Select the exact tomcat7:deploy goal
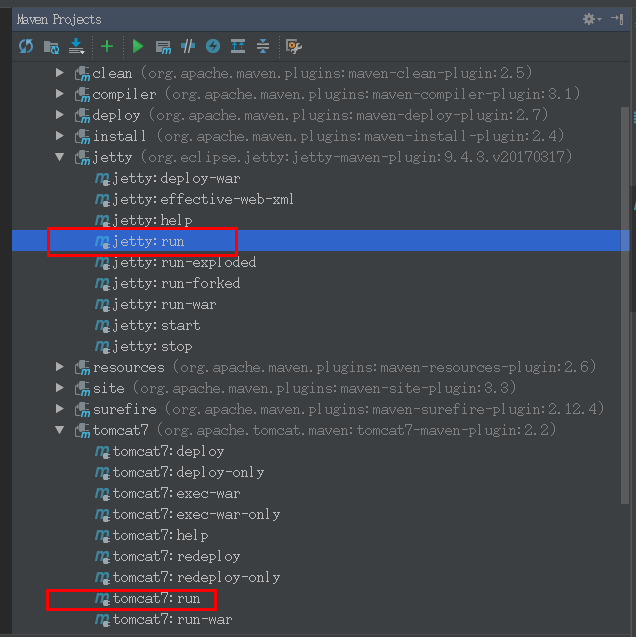Viewport: 636px width, 637px height. (x=159, y=451)
